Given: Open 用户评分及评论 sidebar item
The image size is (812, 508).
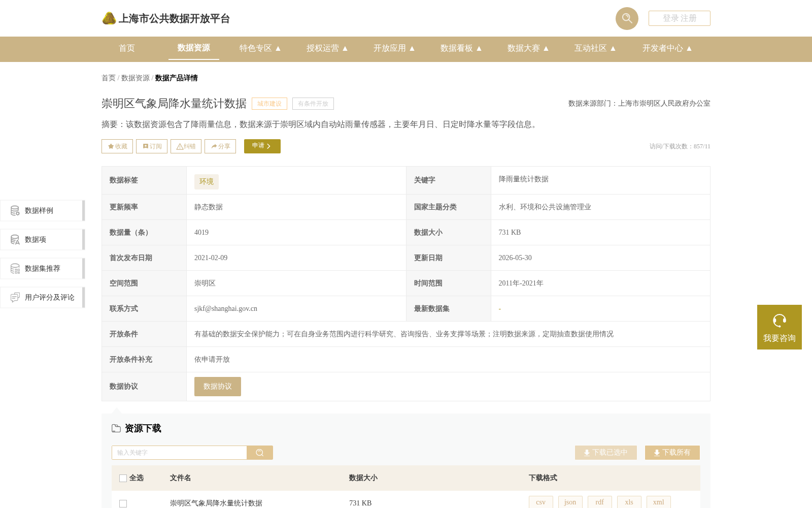Looking at the screenshot, I should coord(42,297).
